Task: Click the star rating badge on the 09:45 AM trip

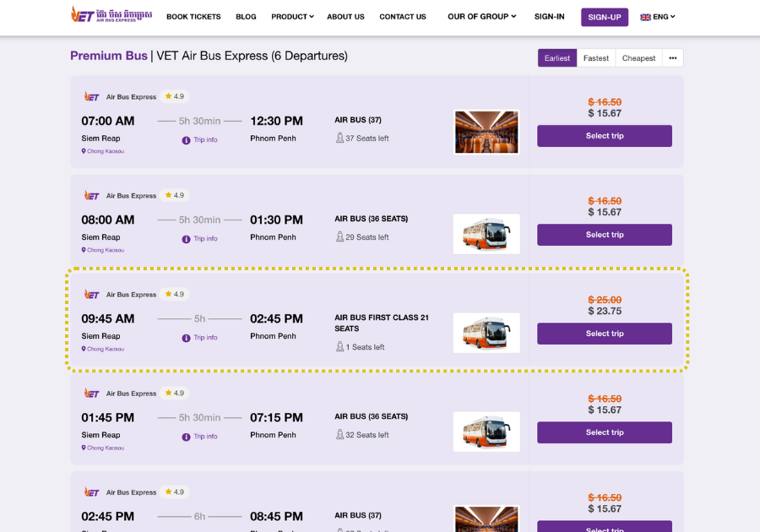Action: (175, 294)
